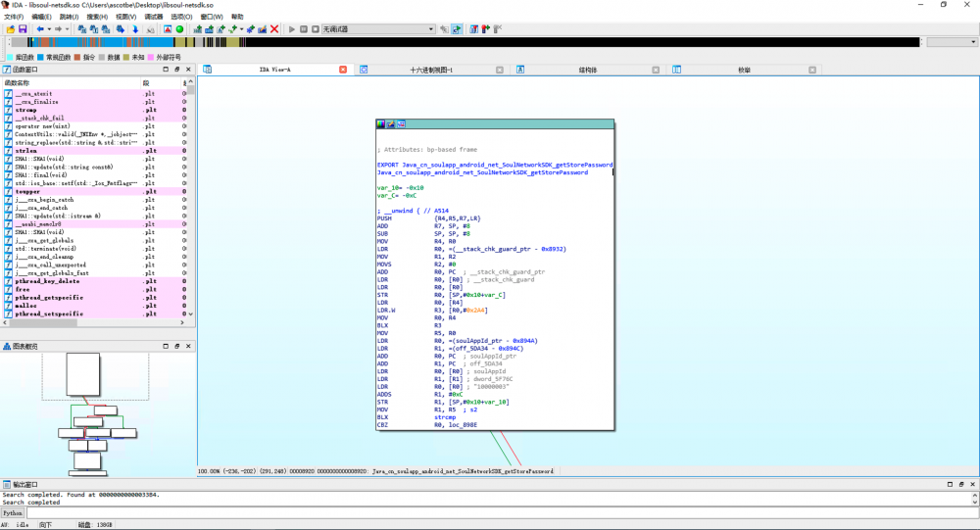
Task: Float the 输出窗口 panel
Action: pyautogui.click(x=961, y=485)
